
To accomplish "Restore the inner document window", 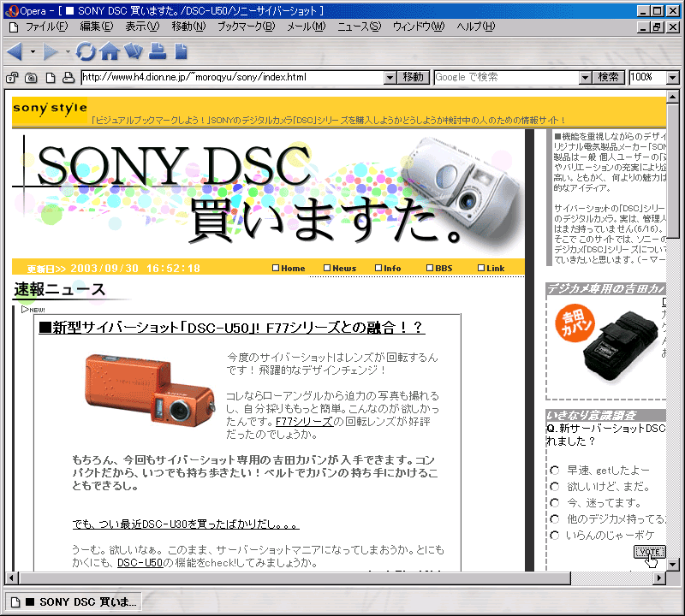I will (657, 27).
